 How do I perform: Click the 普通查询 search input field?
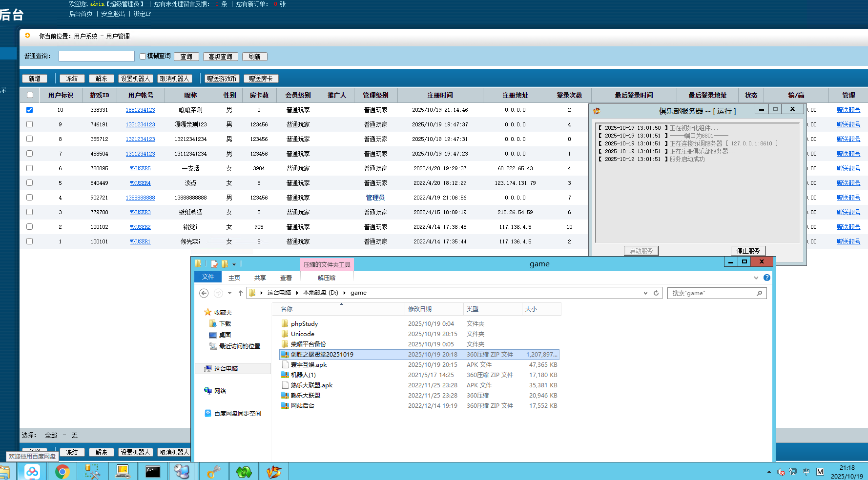(96, 56)
